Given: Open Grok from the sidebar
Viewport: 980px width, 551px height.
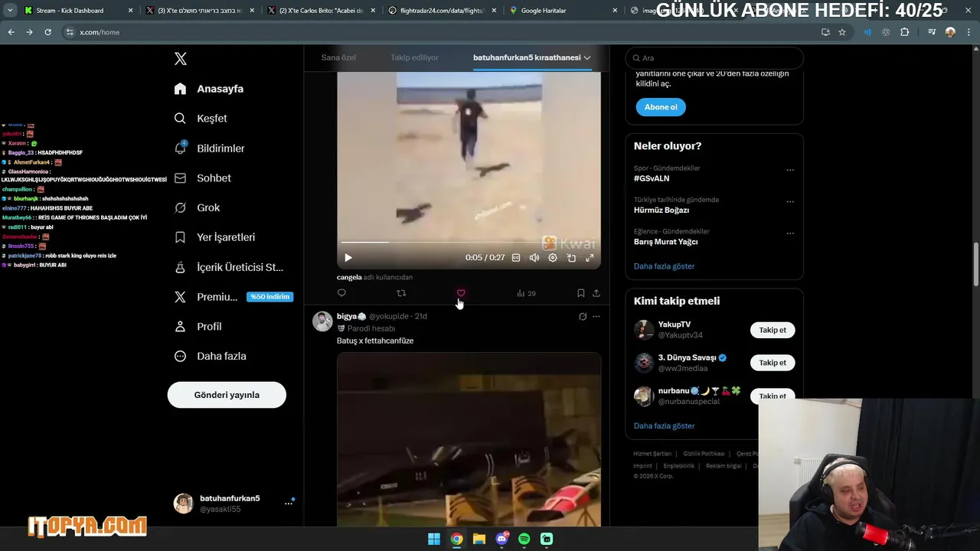Looking at the screenshot, I should [x=197, y=207].
